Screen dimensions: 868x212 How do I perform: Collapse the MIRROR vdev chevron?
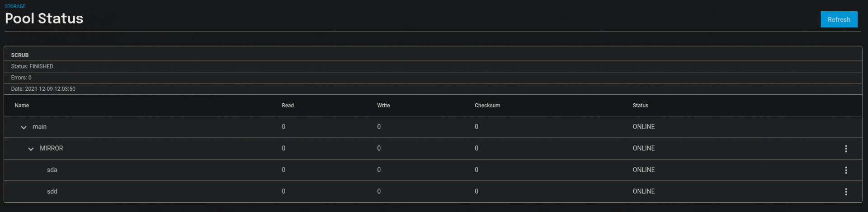(x=31, y=149)
